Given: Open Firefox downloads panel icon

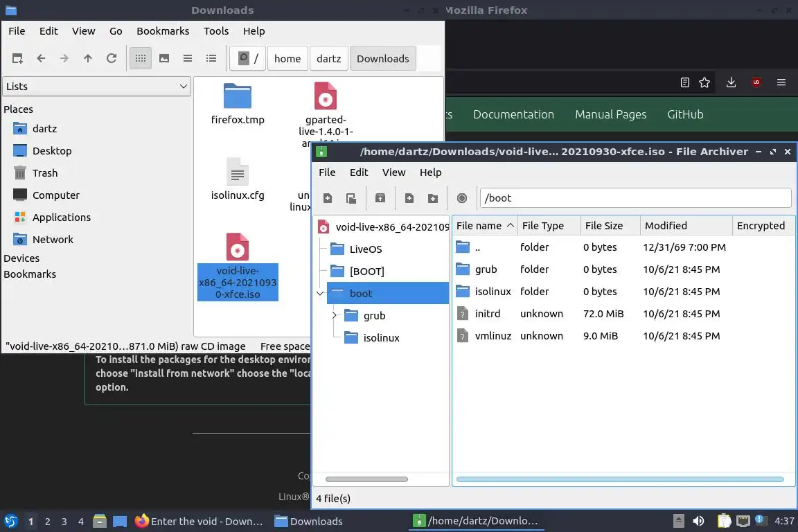Looking at the screenshot, I should (731, 82).
